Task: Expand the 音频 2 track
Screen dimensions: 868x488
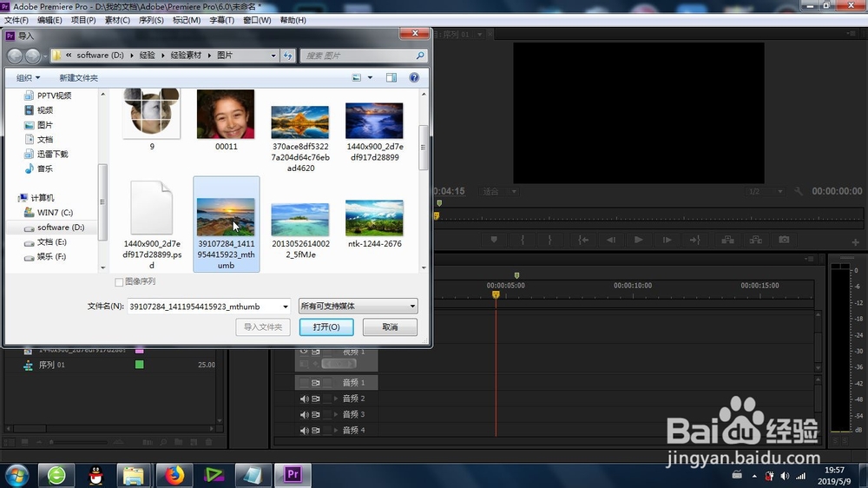Action: [335, 399]
